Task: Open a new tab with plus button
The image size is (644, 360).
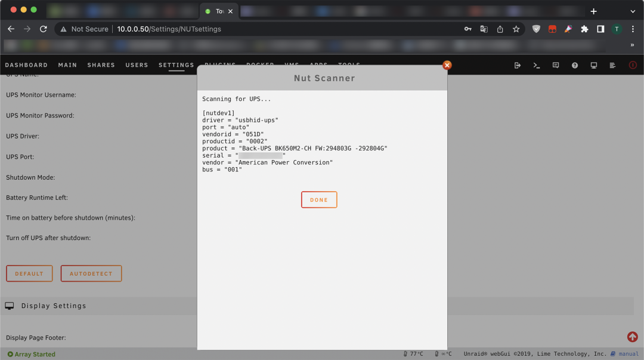Action: 593,11
